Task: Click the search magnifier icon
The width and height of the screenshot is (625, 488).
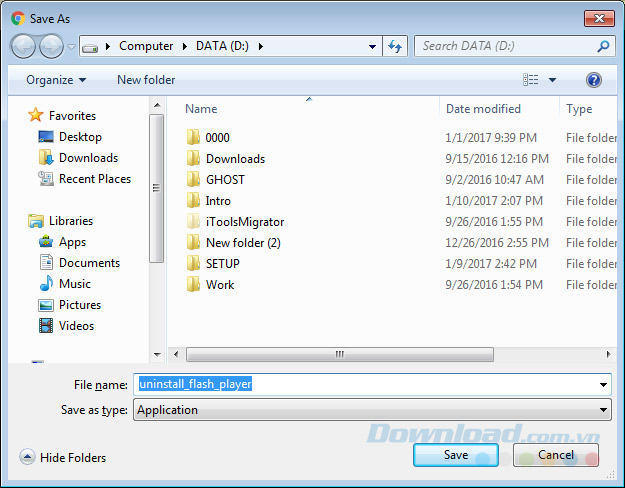Action: pyautogui.click(x=603, y=46)
